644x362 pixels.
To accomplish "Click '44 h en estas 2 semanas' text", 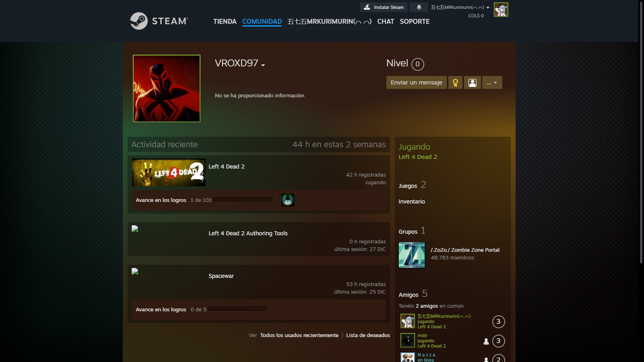I will (x=339, y=144).
